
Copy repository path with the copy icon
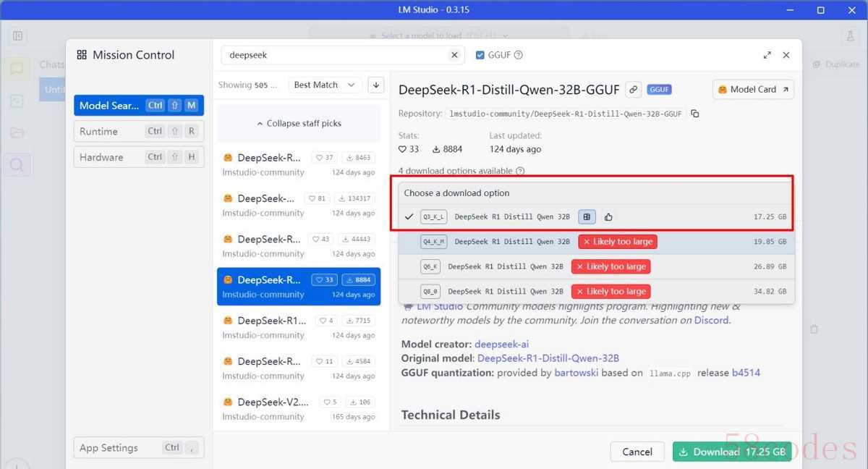coord(695,114)
